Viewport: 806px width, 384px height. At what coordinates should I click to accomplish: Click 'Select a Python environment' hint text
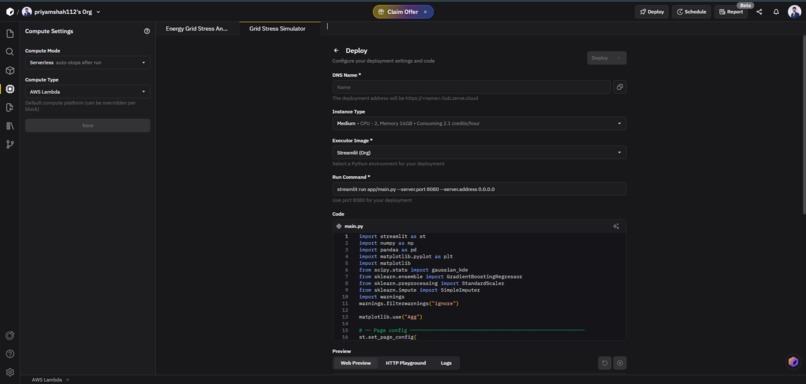[388, 164]
